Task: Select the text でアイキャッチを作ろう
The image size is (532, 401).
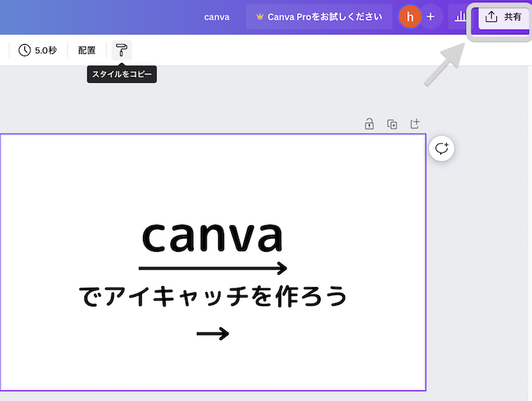Action: (213, 297)
